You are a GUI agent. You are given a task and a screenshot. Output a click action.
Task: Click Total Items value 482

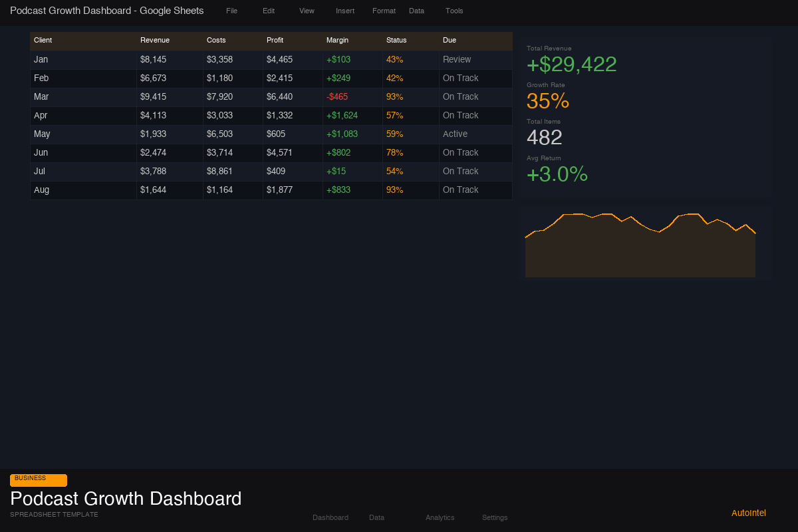tap(545, 138)
